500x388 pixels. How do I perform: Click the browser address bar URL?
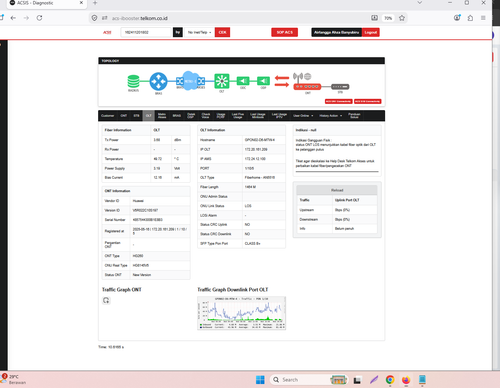tap(140, 18)
